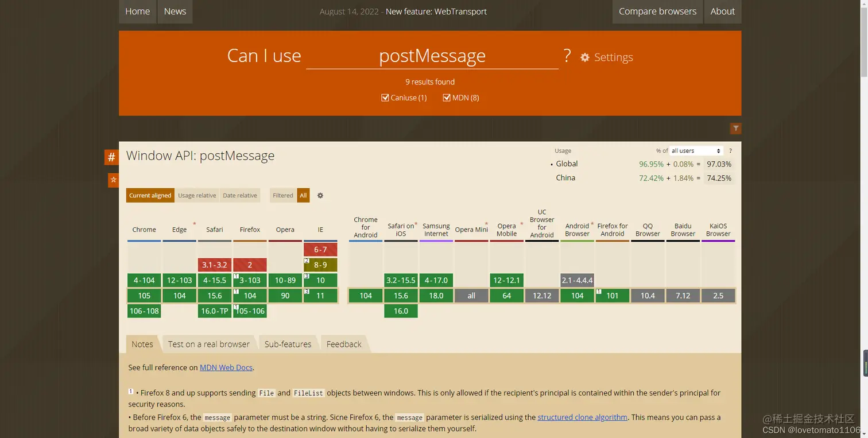Click the Opera Mini all cell
The image size is (868, 438).
(471, 296)
